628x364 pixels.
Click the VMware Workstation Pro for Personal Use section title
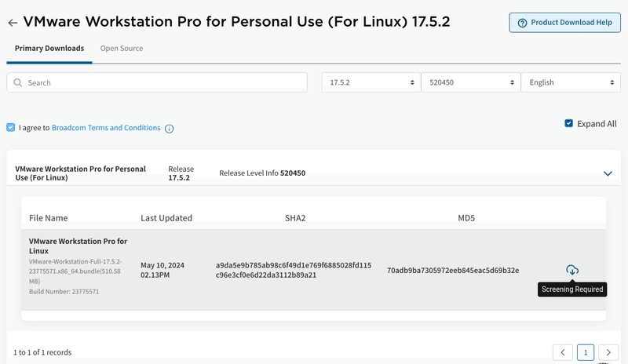point(81,173)
